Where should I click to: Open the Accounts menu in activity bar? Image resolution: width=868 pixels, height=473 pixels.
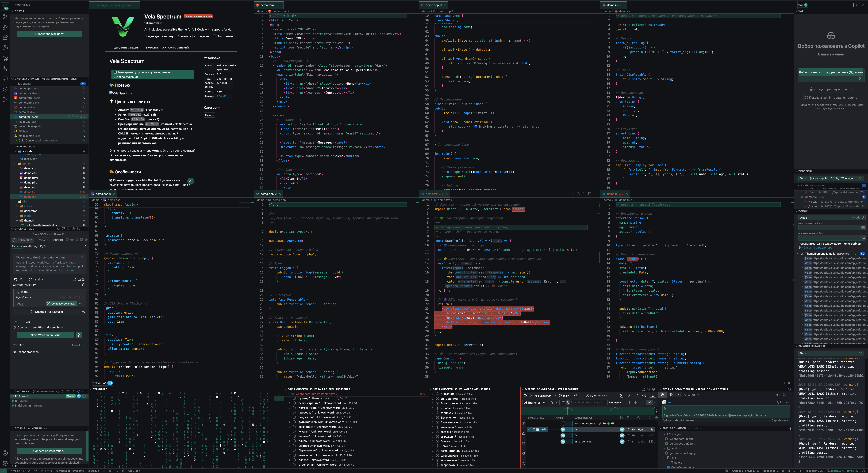point(5,453)
